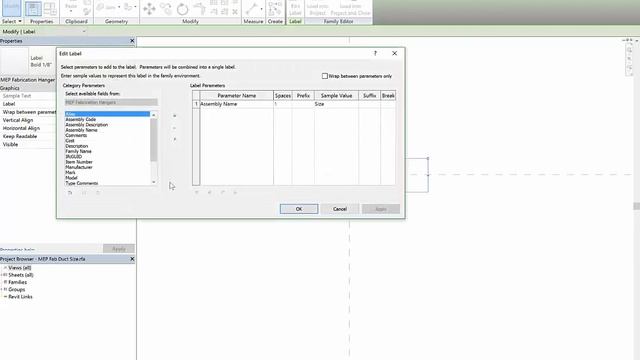Click Cancel in the Edit Label dialog
The height and width of the screenshot is (360, 640).
coord(340,209)
